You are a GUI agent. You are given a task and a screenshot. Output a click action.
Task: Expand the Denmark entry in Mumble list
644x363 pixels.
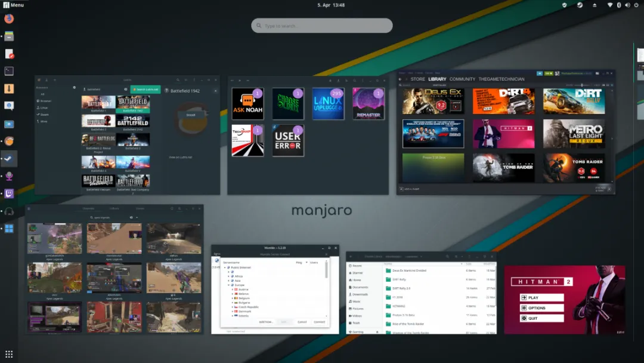point(233,311)
